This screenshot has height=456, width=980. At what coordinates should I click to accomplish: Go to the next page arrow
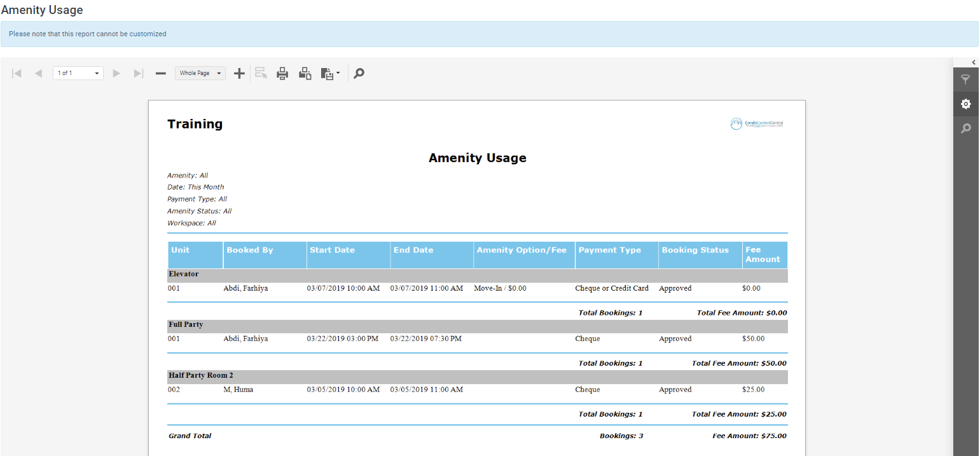[116, 74]
